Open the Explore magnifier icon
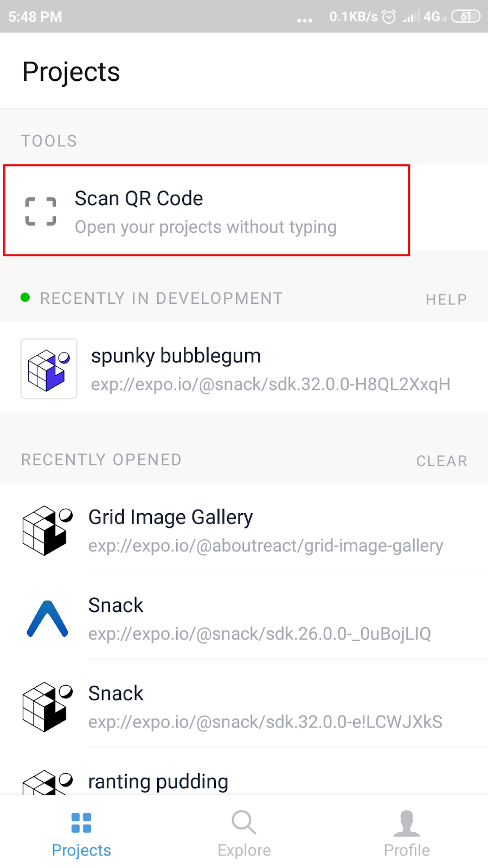488x868 pixels. coord(243,822)
